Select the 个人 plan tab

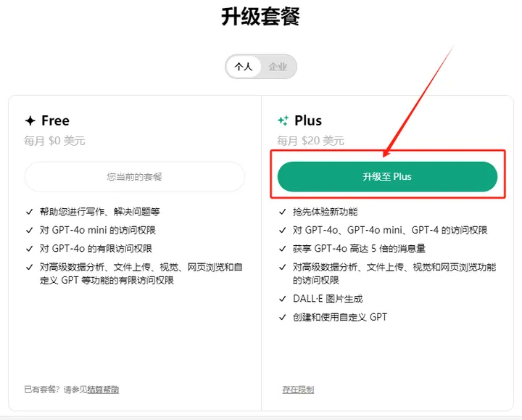pyautogui.click(x=243, y=67)
